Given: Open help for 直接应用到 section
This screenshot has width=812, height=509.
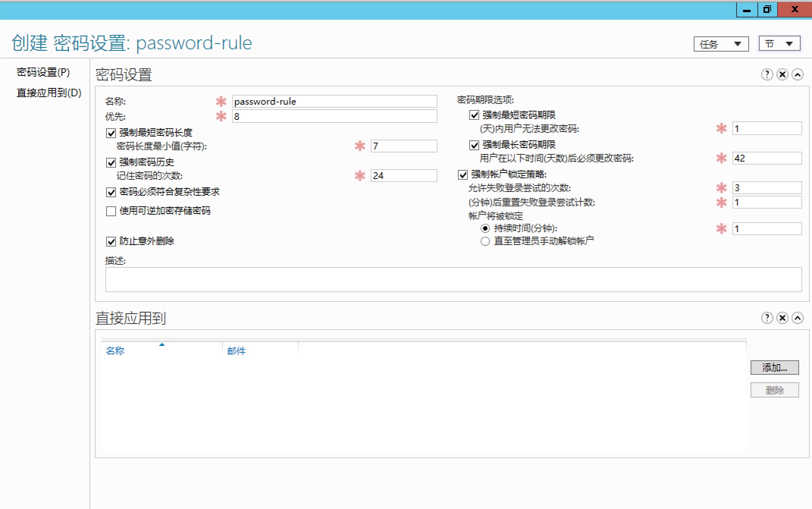Looking at the screenshot, I should (x=767, y=318).
